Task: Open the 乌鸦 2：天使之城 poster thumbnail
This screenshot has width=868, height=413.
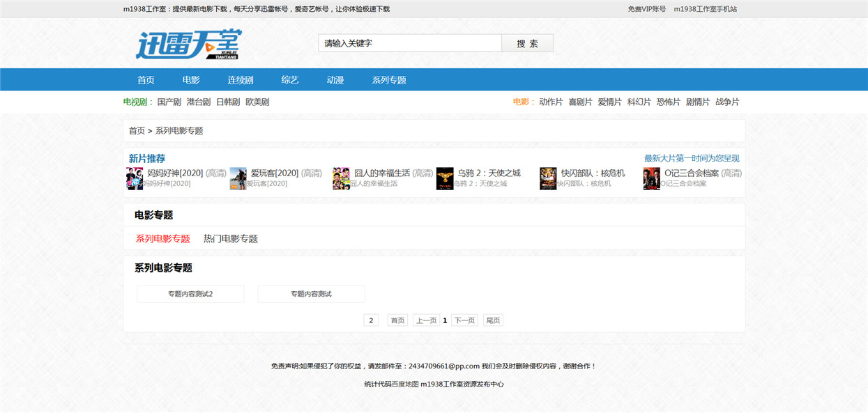Action: pos(445,178)
